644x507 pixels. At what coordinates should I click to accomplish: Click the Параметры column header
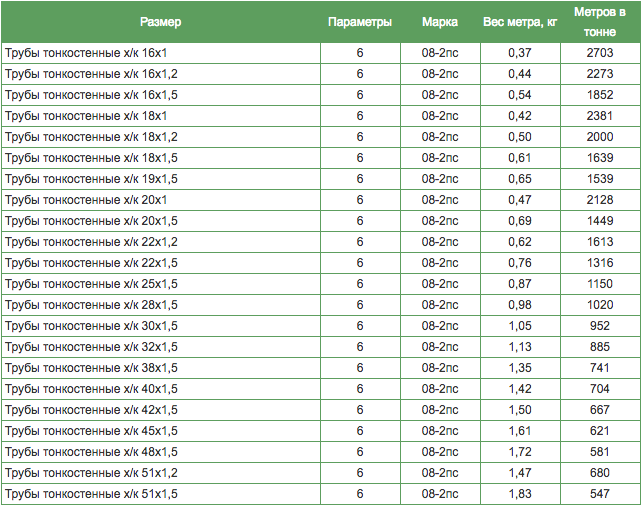click(360, 22)
